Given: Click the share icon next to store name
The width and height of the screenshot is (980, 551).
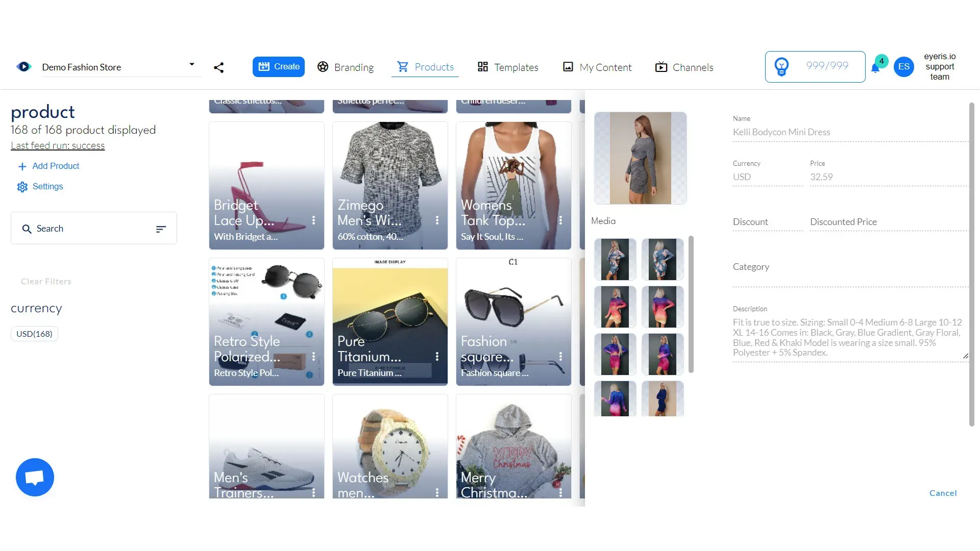Looking at the screenshot, I should (218, 67).
